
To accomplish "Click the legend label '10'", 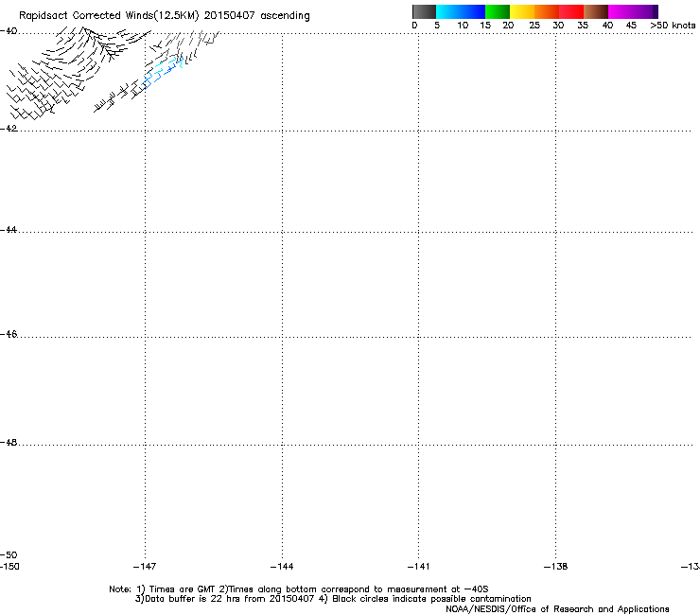I will point(463,26).
